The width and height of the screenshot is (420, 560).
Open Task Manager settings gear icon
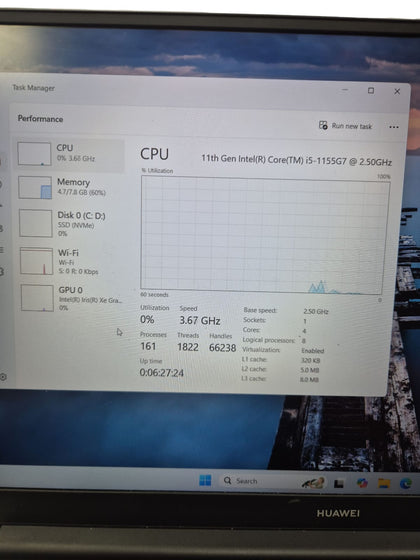coord(3,377)
